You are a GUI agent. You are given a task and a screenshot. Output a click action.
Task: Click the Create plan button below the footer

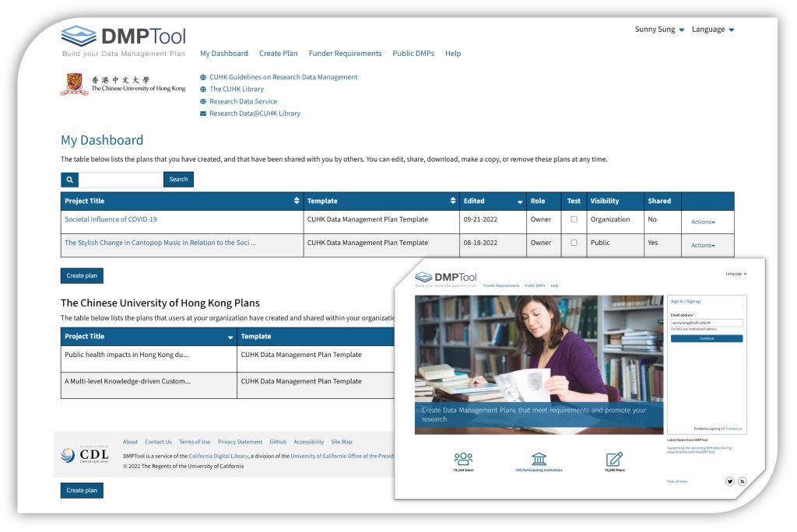[82, 491]
